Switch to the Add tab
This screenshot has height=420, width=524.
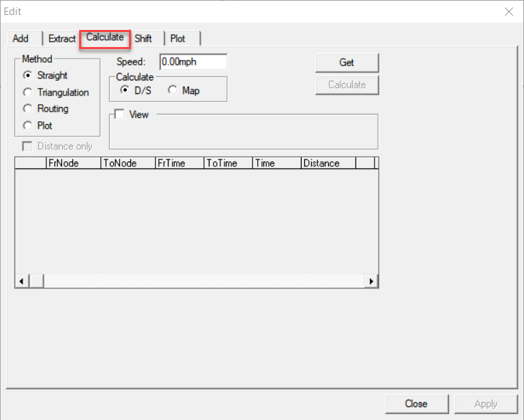[25, 38]
